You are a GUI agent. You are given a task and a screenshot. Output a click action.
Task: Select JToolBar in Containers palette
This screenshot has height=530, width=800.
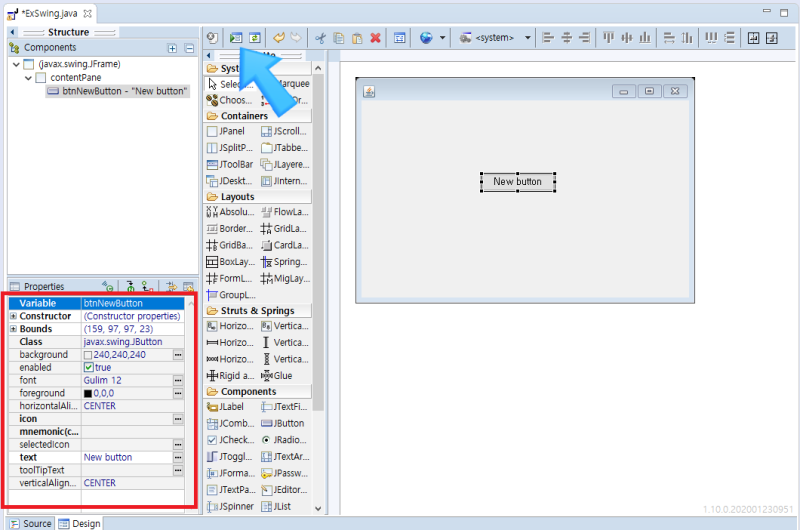coord(226,165)
